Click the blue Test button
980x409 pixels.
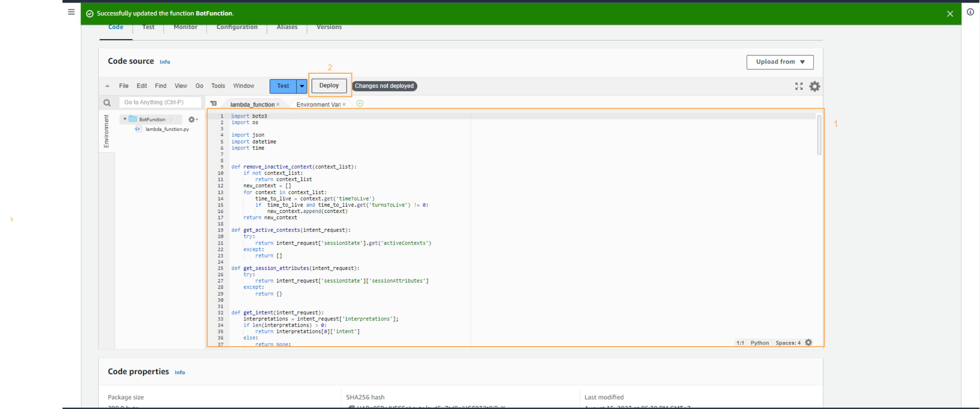point(283,86)
